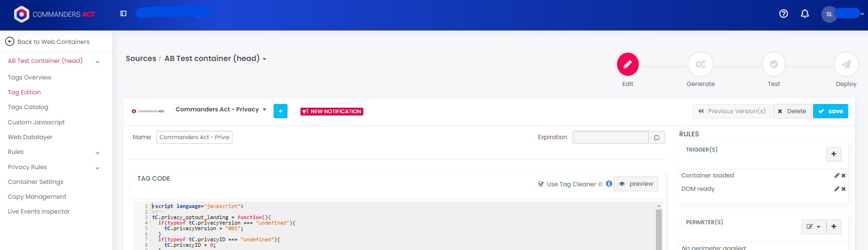Click the save button
The width and height of the screenshot is (868, 250).
(x=830, y=111)
